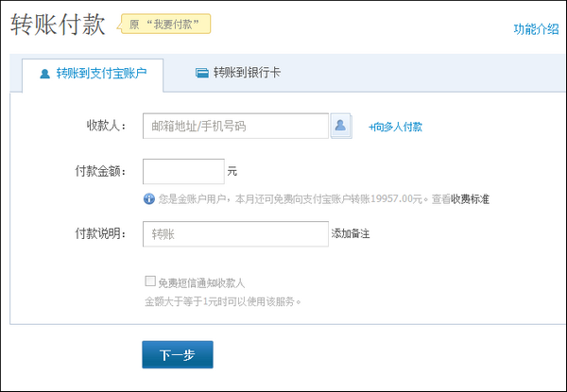
Task: Focus the 付款金额 amount input field
Action: click(x=183, y=171)
